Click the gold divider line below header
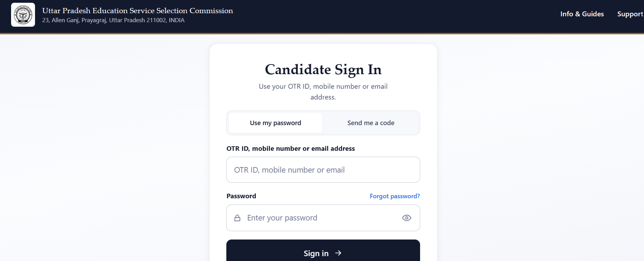 322,34
